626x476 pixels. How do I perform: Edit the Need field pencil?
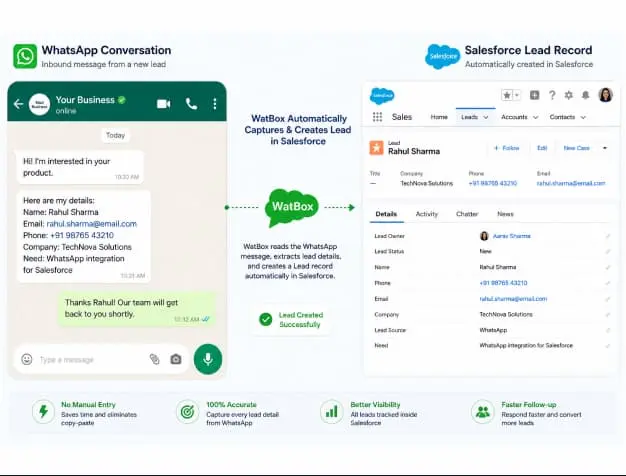pyautogui.click(x=608, y=346)
